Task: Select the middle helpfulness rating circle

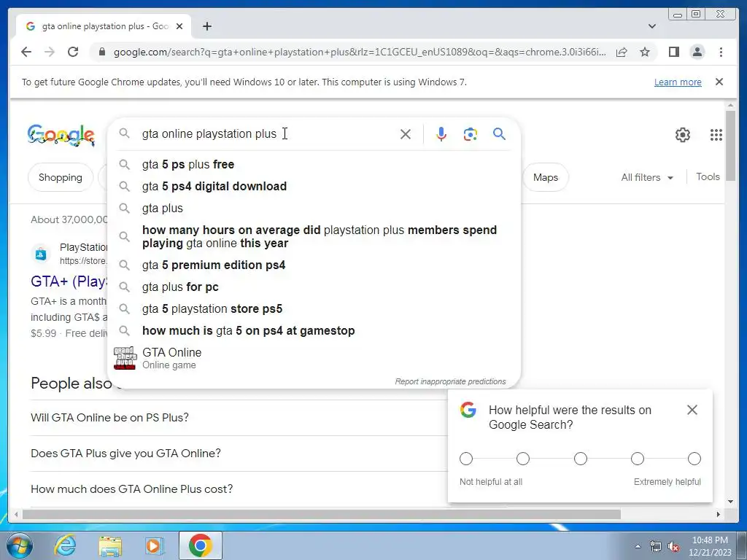Action: [x=580, y=459]
